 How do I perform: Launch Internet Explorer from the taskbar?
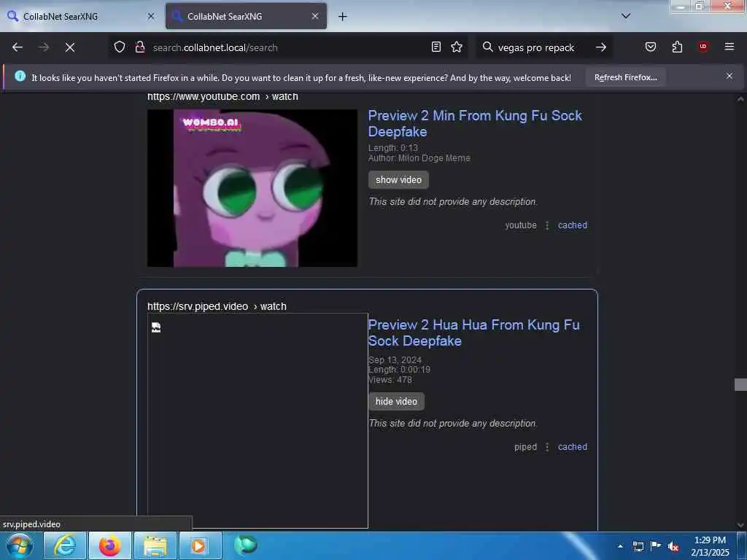(x=65, y=545)
